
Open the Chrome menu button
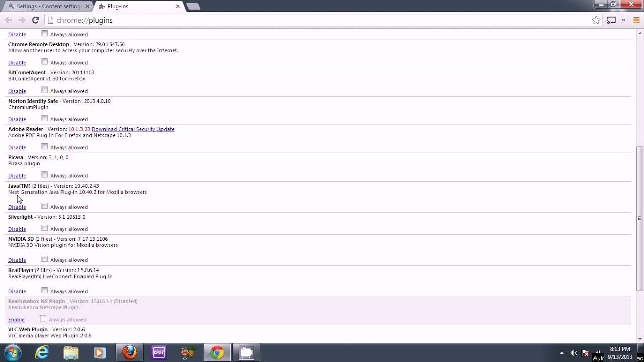(636, 20)
